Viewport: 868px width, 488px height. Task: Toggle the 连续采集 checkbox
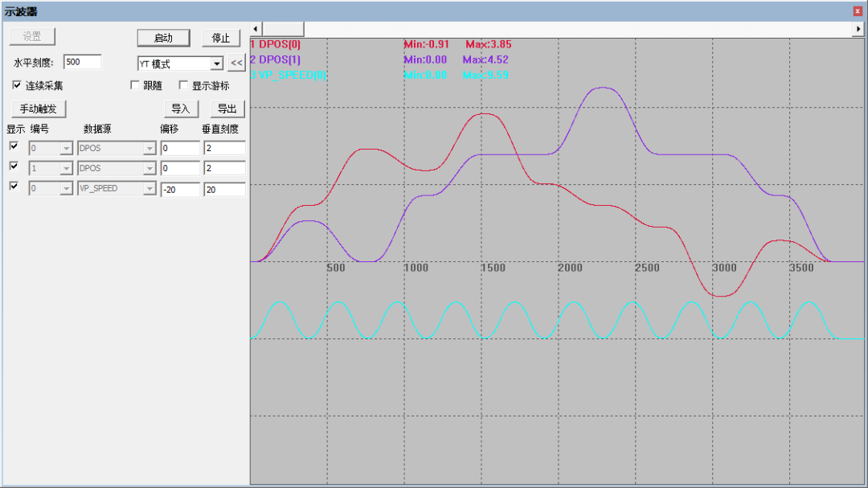tap(17, 85)
